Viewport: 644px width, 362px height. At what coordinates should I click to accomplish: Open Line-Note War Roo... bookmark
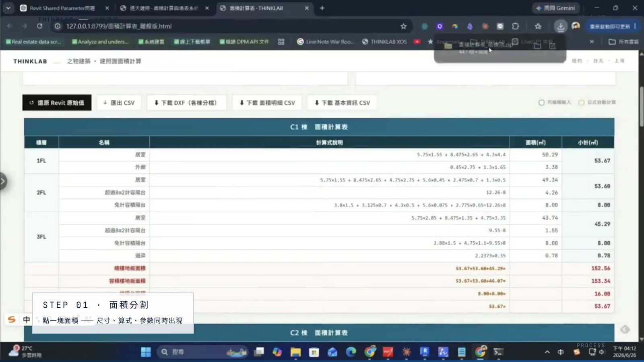(x=326, y=42)
